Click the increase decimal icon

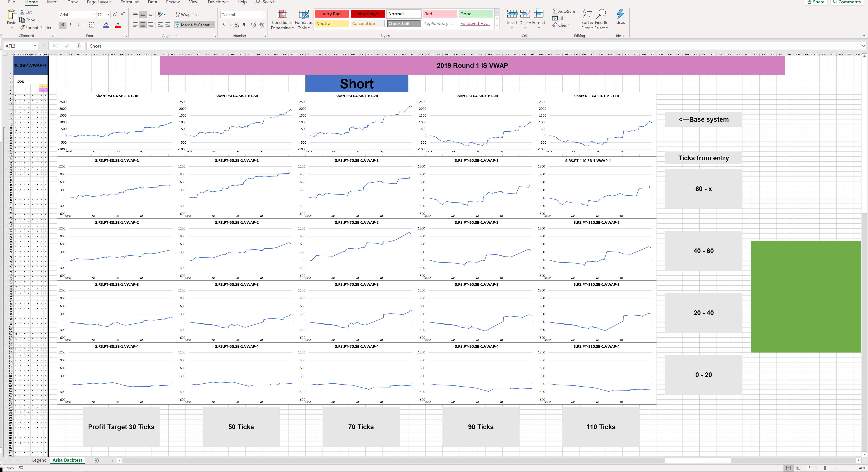[x=253, y=25]
